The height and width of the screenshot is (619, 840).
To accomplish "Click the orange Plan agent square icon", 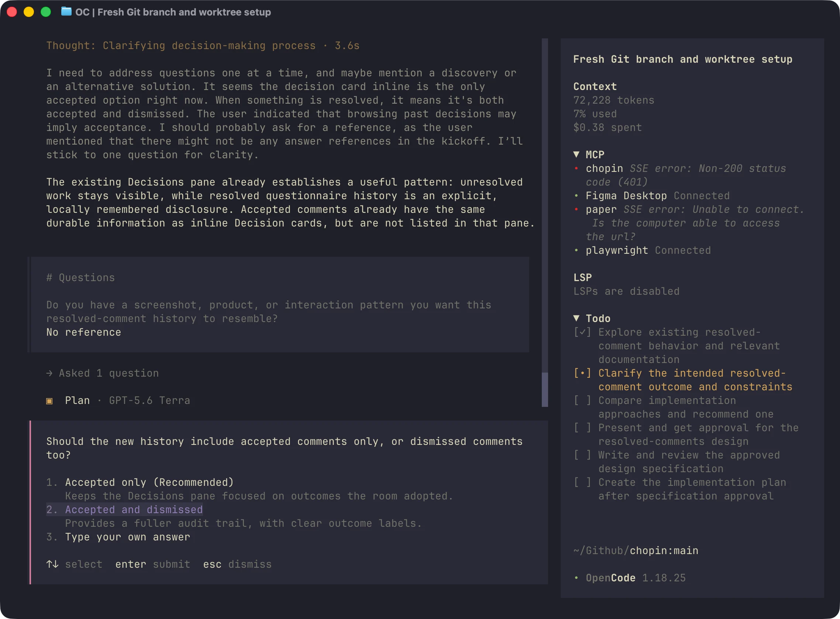I will pos(49,401).
